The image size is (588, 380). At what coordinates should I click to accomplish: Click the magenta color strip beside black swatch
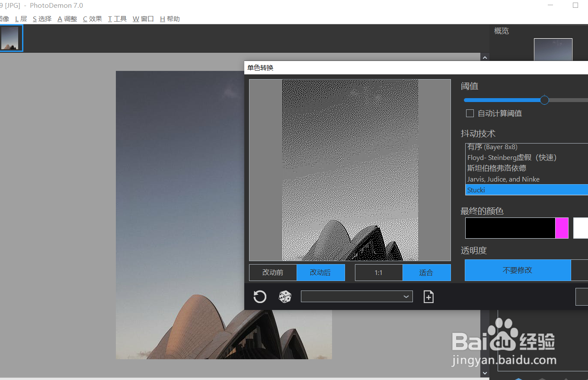coord(562,228)
